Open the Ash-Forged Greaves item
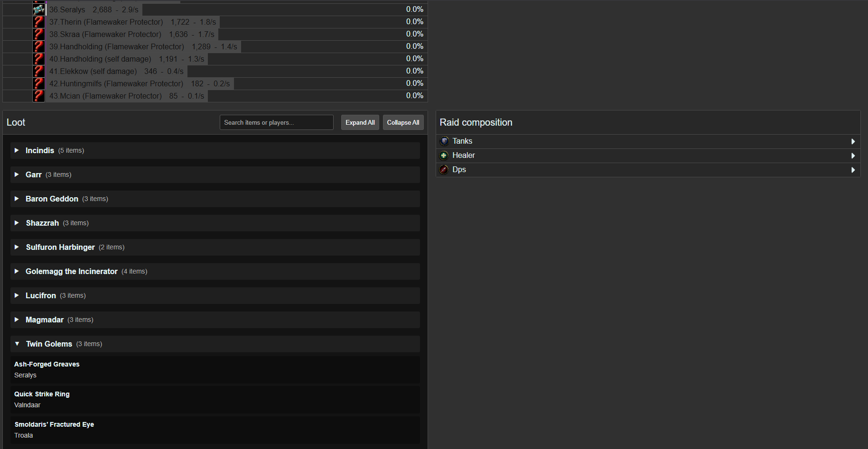 47,364
